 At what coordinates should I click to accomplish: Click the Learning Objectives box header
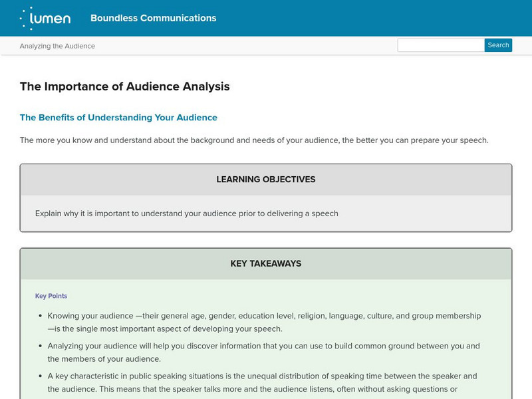(x=265, y=180)
